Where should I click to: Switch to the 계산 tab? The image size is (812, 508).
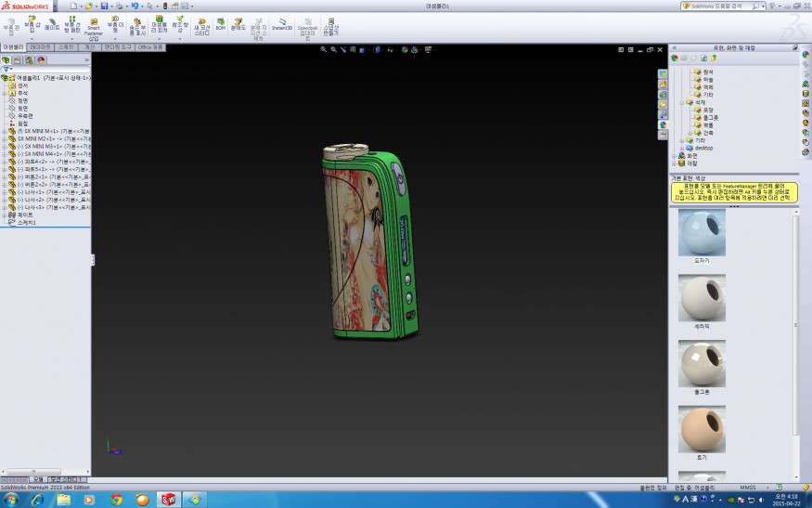coord(90,47)
